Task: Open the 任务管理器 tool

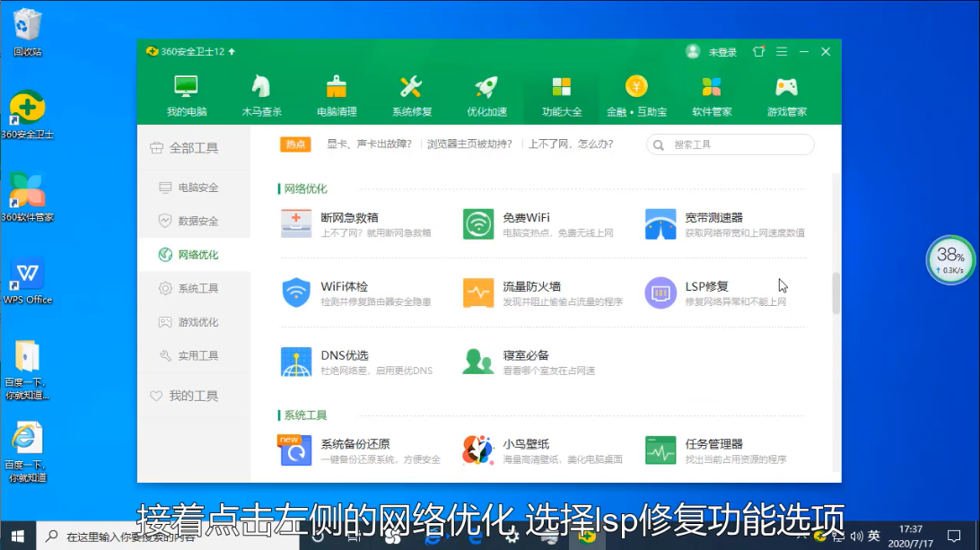Action: 661,450
